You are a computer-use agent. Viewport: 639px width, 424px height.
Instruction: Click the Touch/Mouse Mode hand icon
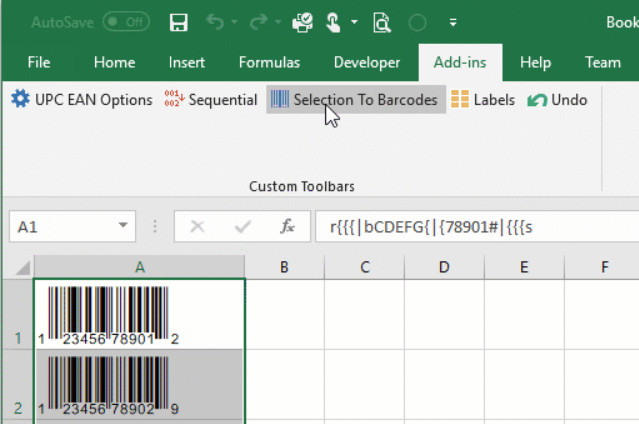pyautogui.click(x=333, y=22)
